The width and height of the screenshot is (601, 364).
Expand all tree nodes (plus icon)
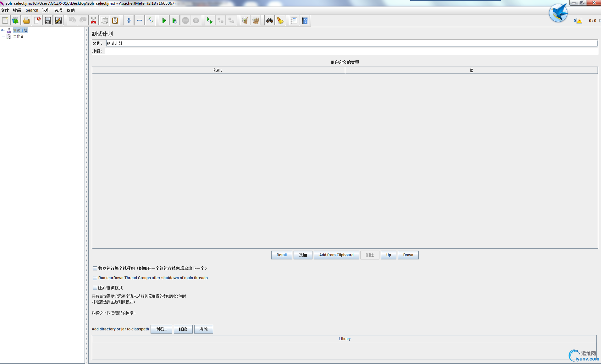(129, 21)
